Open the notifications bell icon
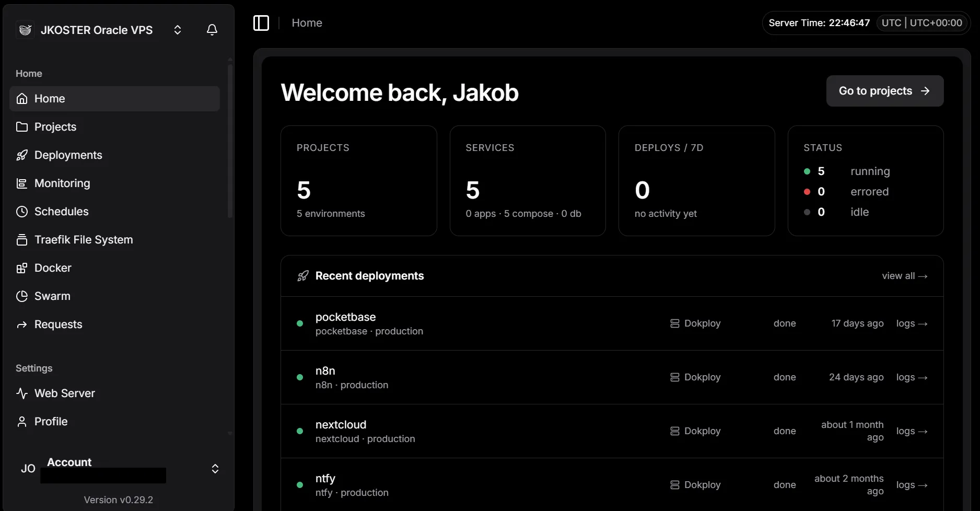980x511 pixels. [x=212, y=30]
